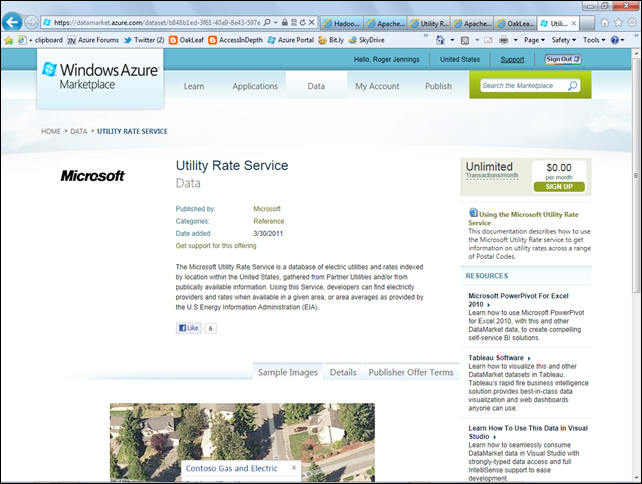Open the Support link in header
The height and width of the screenshot is (484, 642).
pos(512,59)
